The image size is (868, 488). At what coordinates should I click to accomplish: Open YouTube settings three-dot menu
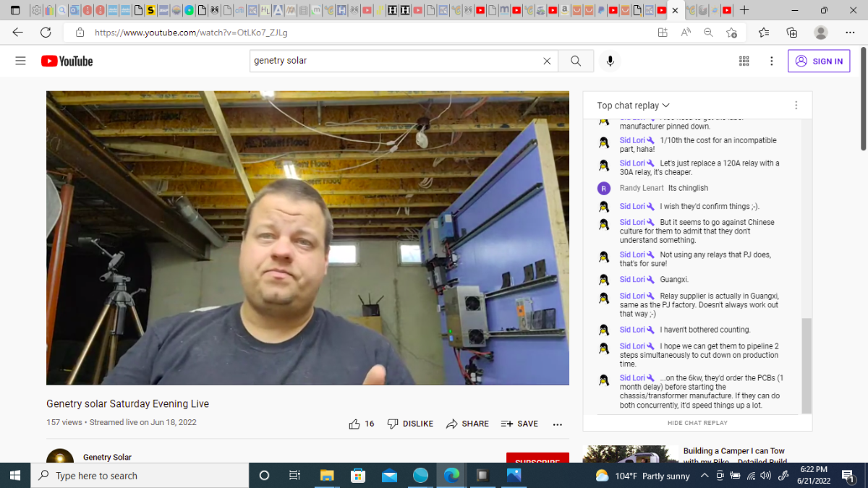772,61
